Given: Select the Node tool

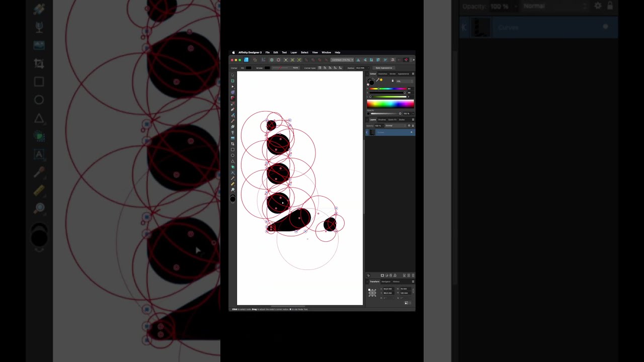Looking at the screenshot, I should tap(232, 86).
